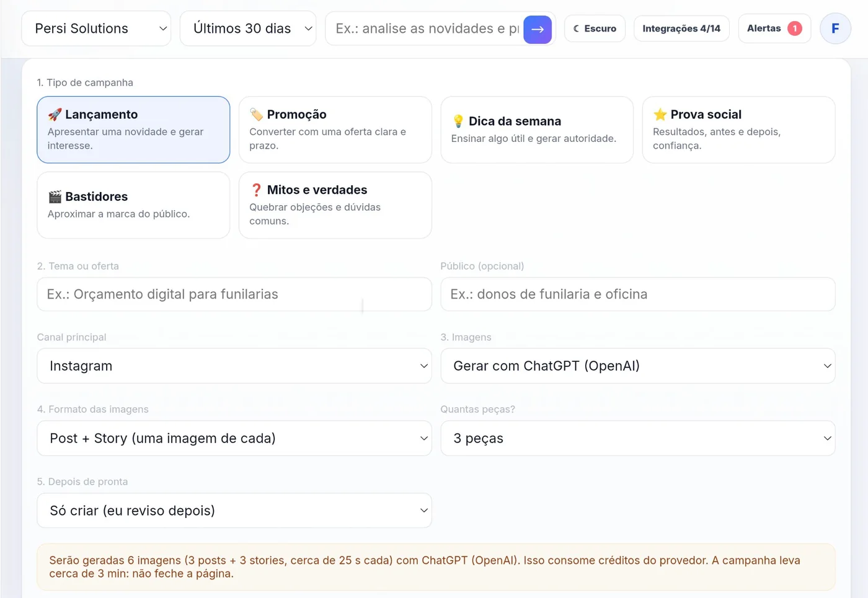Viewport: 868px width, 598px height.
Task: Click the '4. Formato das imagens' label
Action: pos(93,410)
